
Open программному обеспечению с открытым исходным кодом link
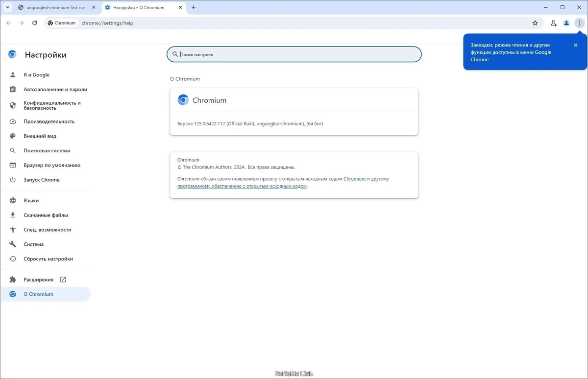[x=242, y=186]
